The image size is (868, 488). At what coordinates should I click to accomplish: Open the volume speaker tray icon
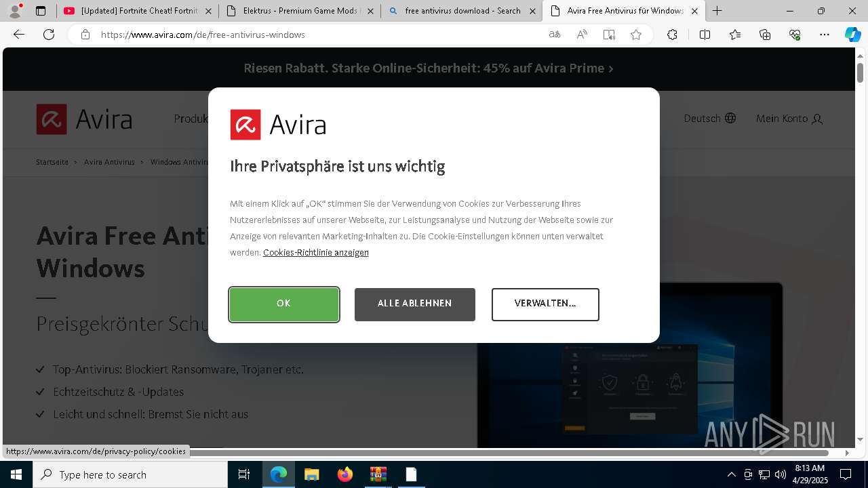pyautogui.click(x=781, y=474)
